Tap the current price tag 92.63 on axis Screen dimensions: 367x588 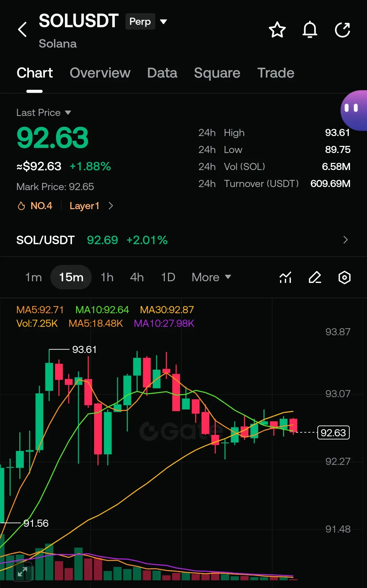pyautogui.click(x=333, y=433)
